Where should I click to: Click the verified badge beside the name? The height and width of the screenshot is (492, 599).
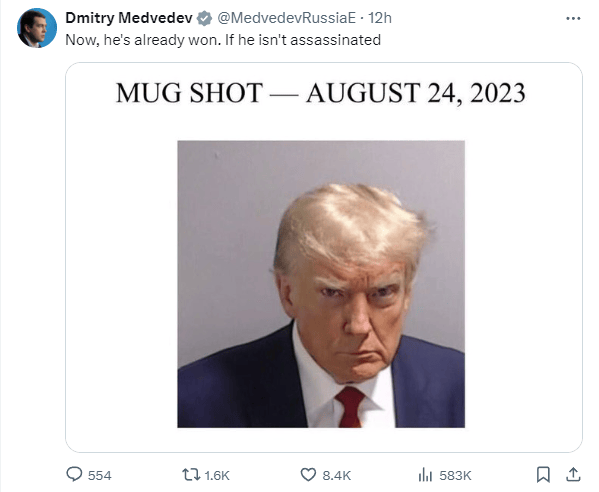(204, 18)
